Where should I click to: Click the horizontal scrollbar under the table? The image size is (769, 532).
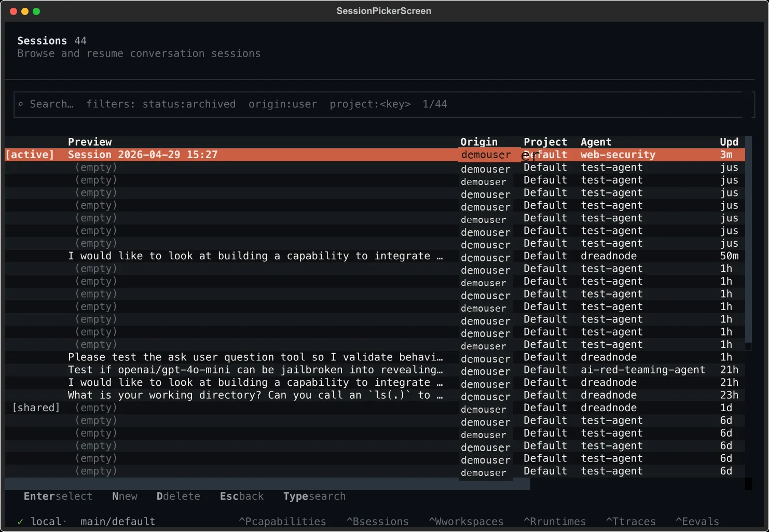tap(267, 484)
